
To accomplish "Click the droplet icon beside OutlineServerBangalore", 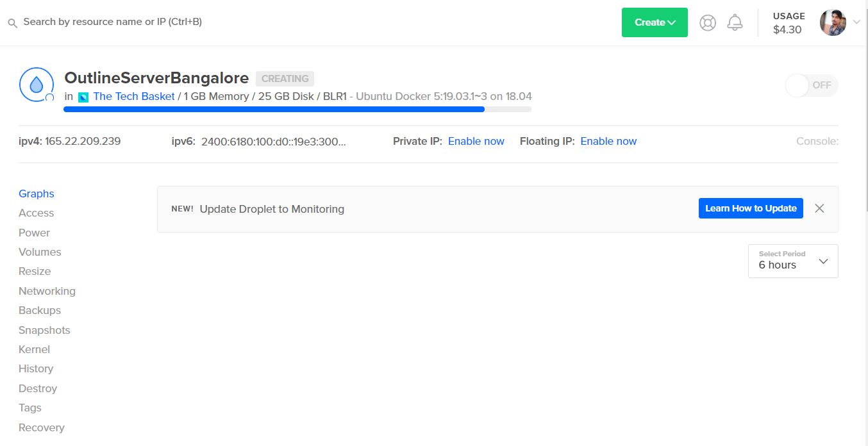I will pyautogui.click(x=37, y=85).
